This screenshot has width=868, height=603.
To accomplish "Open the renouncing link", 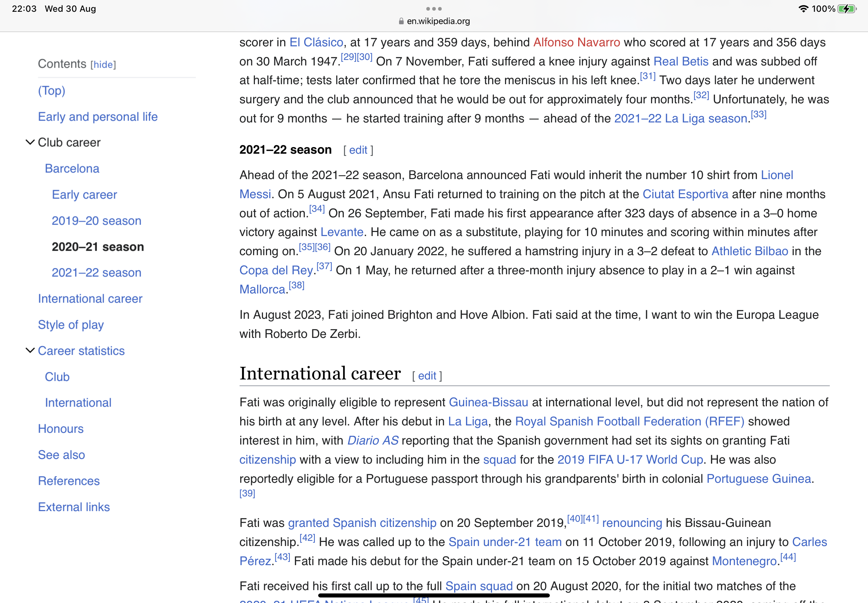I will point(632,523).
